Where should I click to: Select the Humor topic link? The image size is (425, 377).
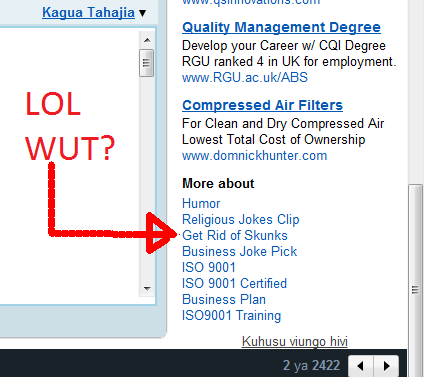point(201,203)
